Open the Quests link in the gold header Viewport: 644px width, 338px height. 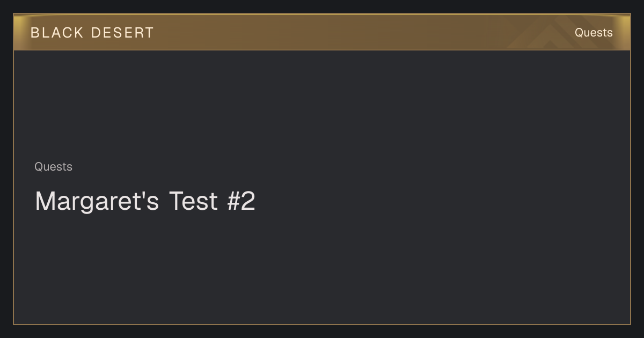click(594, 33)
